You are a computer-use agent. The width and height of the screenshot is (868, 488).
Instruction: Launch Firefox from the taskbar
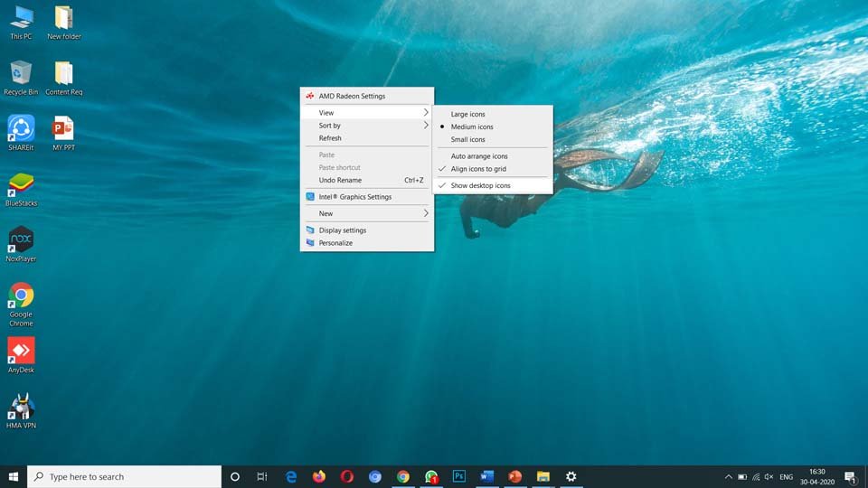(319, 476)
